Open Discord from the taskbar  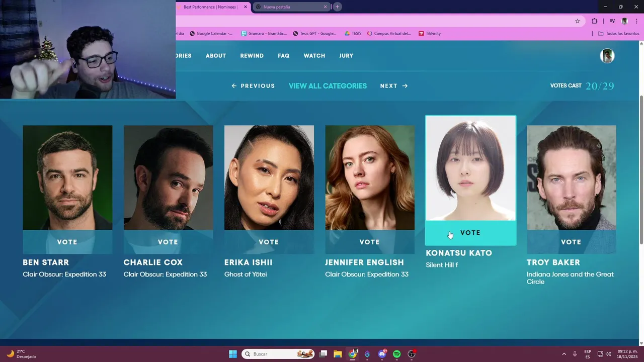click(382, 354)
